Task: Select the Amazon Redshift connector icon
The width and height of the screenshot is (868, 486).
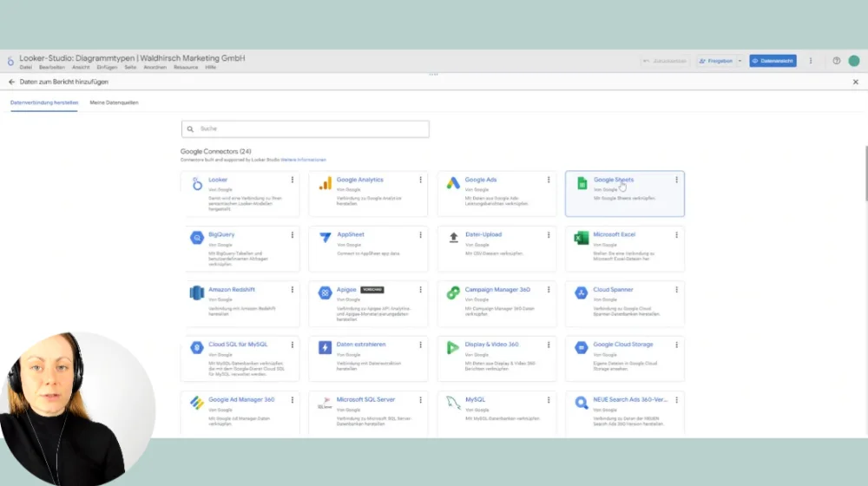Action: tap(196, 293)
